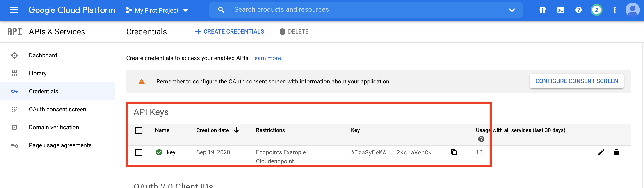Image resolution: width=644 pixels, height=188 pixels.
Task: Click the APIs & Services heading
Action: click(57, 32)
